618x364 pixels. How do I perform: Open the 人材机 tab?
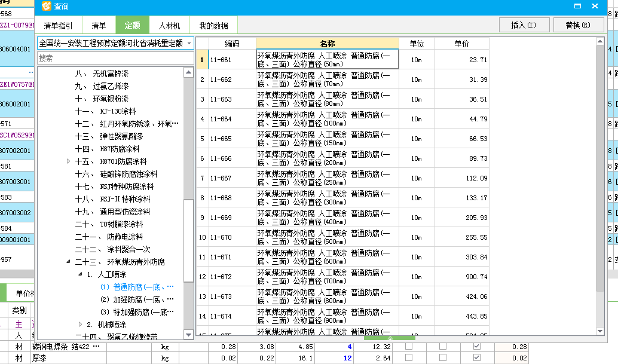170,26
